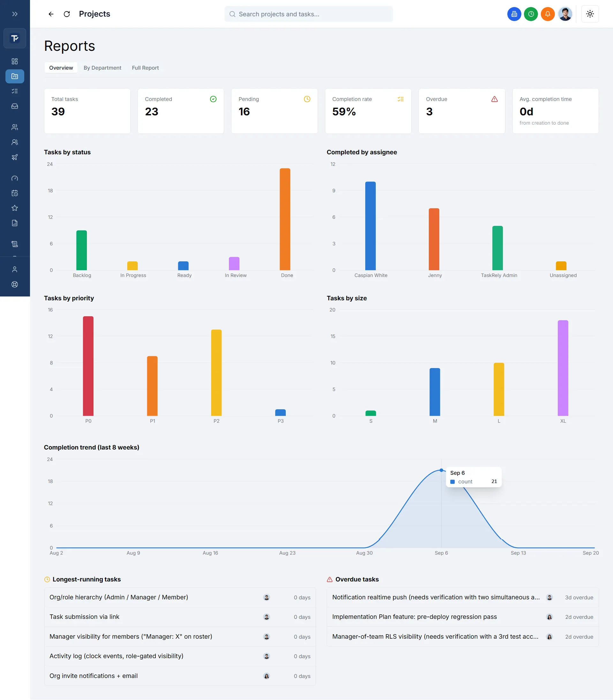Open the lifebuoy support icon in sidebar
This screenshot has height=700, width=613.
15,284
